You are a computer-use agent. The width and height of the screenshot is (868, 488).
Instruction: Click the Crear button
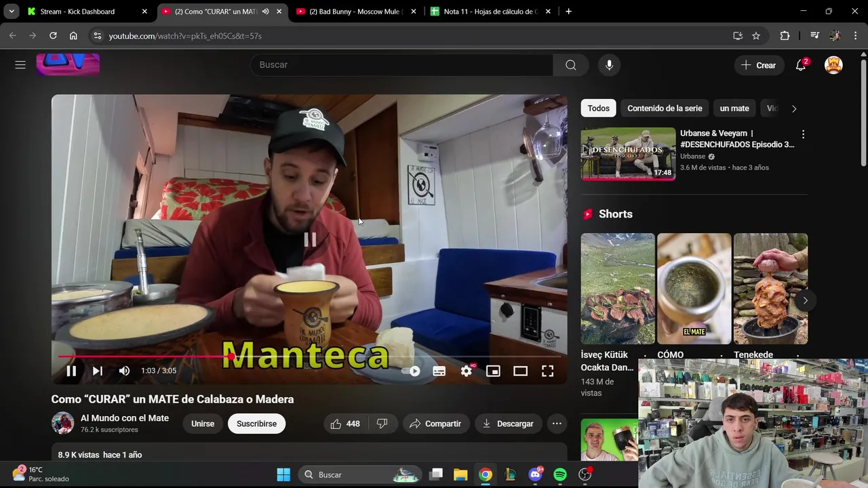(759, 65)
